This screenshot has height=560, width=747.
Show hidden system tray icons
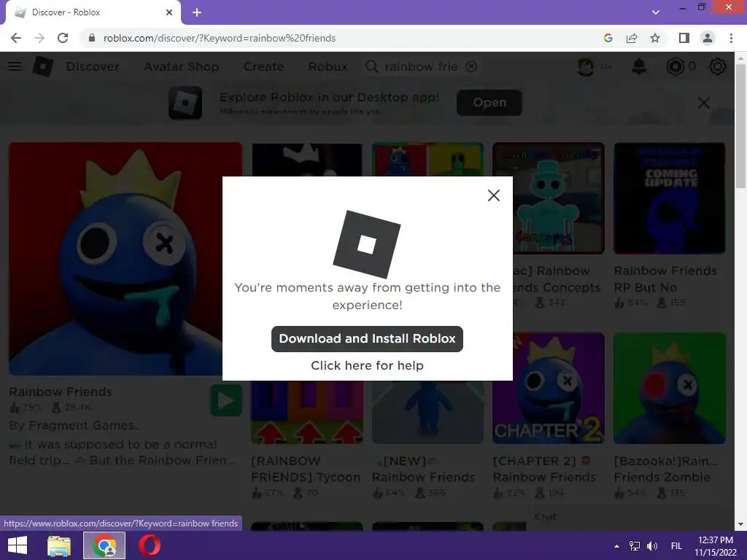click(616, 546)
